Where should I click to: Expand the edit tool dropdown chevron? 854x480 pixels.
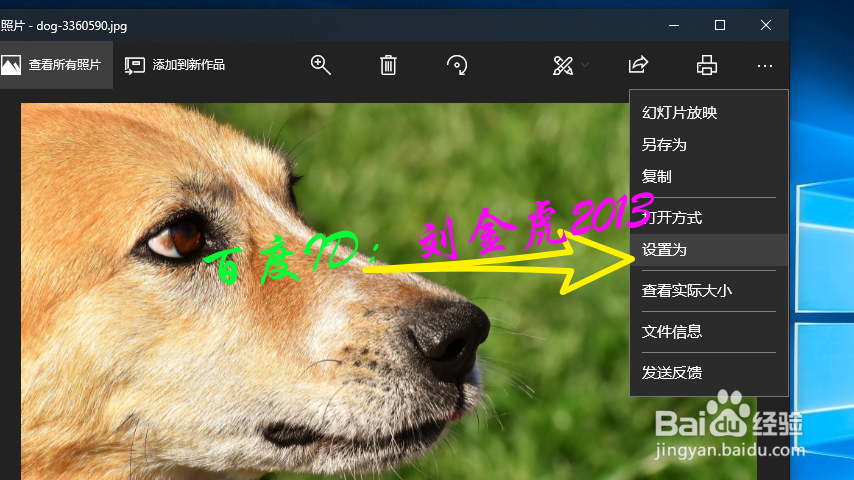(x=585, y=65)
